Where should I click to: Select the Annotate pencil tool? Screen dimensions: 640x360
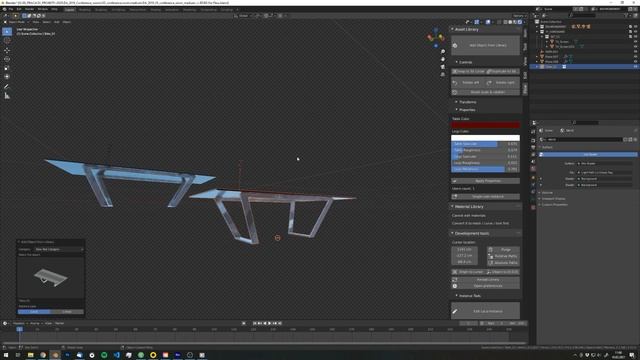pyautogui.click(x=7, y=87)
